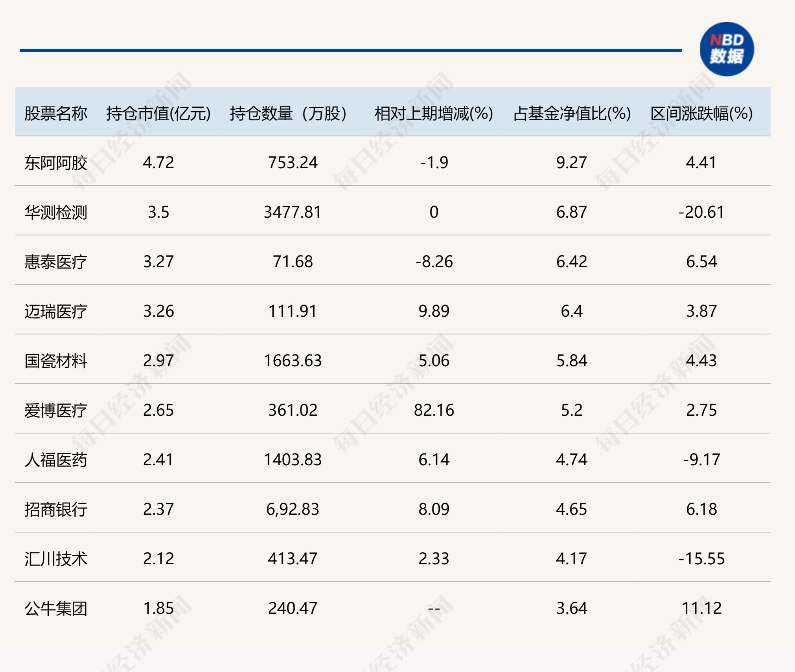The width and height of the screenshot is (795, 672).
Task: Click the net value ratio 5.84
Action: pyautogui.click(x=572, y=361)
